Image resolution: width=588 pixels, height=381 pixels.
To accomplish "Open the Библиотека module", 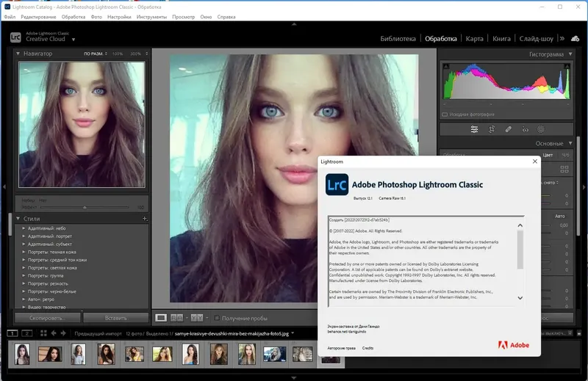I will (x=399, y=38).
